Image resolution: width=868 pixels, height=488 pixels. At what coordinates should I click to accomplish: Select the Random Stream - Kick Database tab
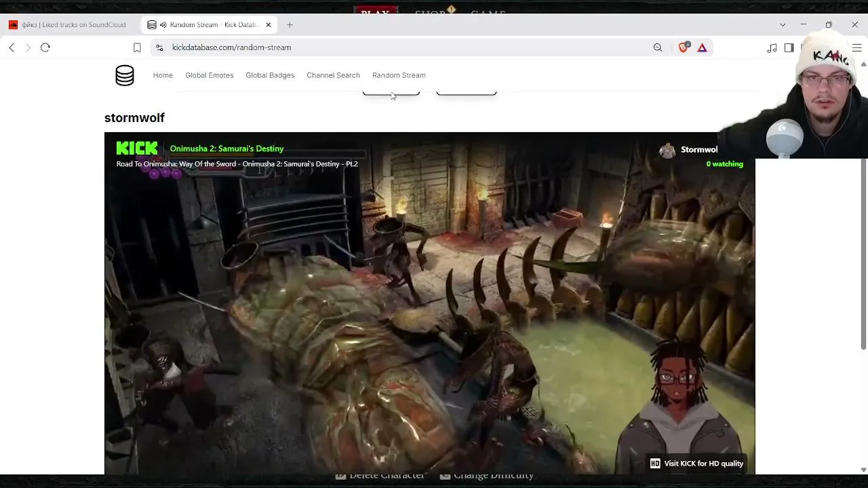(209, 25)
